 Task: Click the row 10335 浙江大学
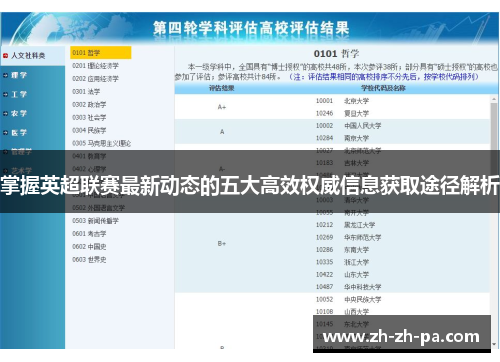[342, 262]
